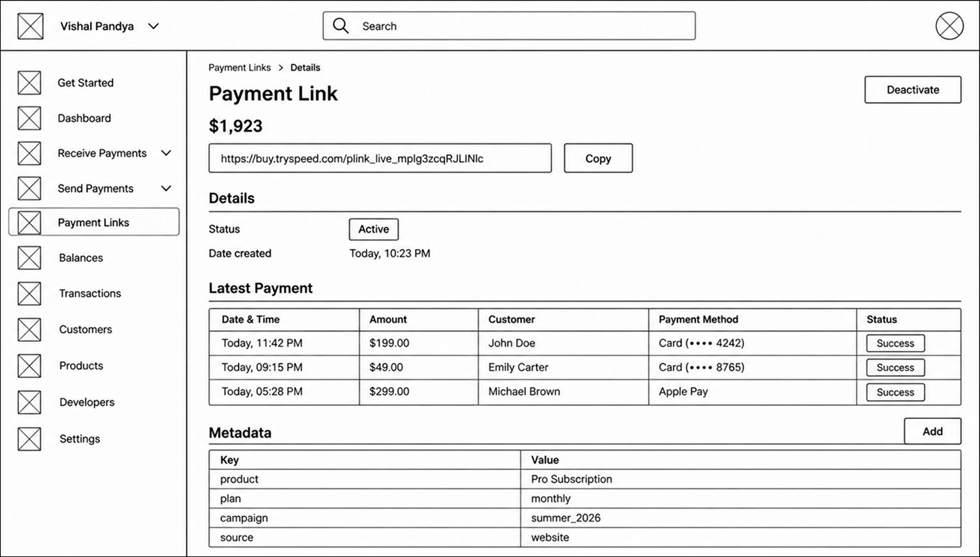980x557 pixels.
Task: Click the Get Started sidebar icon
Action: click(29, 83)
